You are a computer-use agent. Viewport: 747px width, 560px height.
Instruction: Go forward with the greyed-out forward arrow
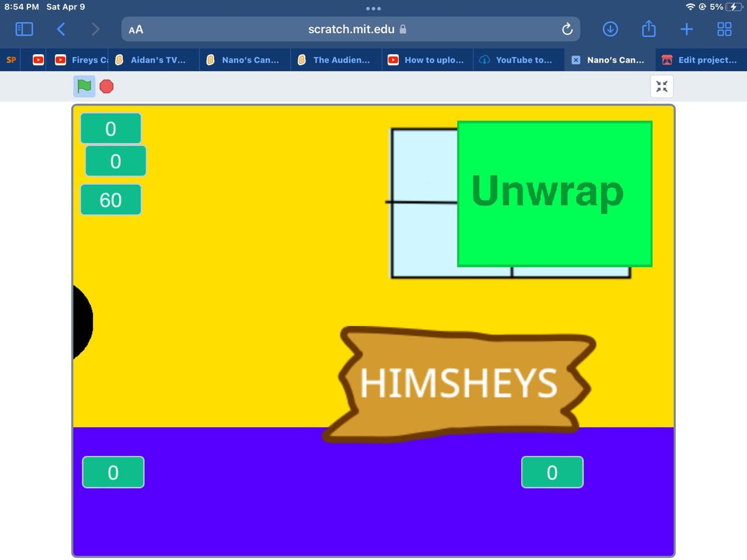click(96, 29)
